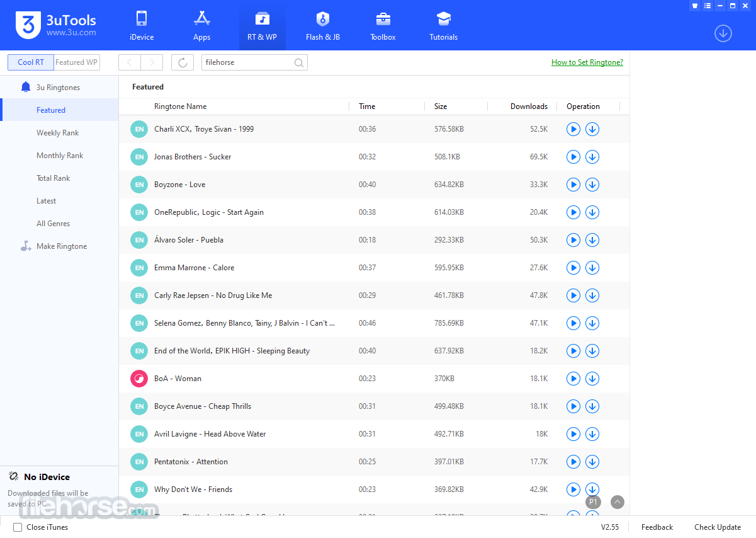Click the 3uTools logo
Image resolution: width=756 pixels, height=538 pixels.
click(57, 25)
